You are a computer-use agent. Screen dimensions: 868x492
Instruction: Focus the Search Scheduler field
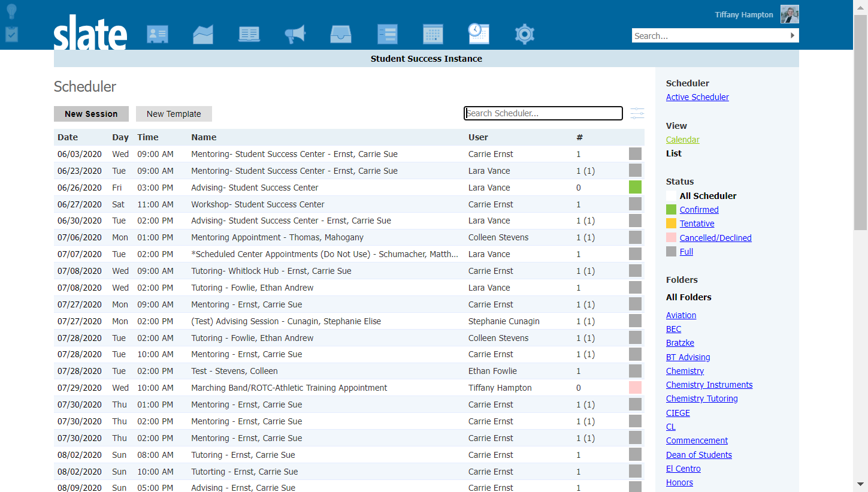click(543, 113)
